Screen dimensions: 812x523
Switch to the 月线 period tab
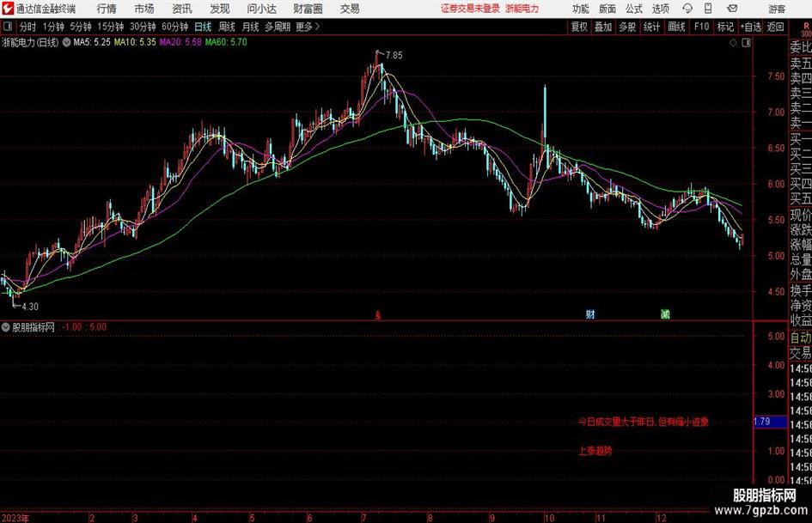point(250,27)
